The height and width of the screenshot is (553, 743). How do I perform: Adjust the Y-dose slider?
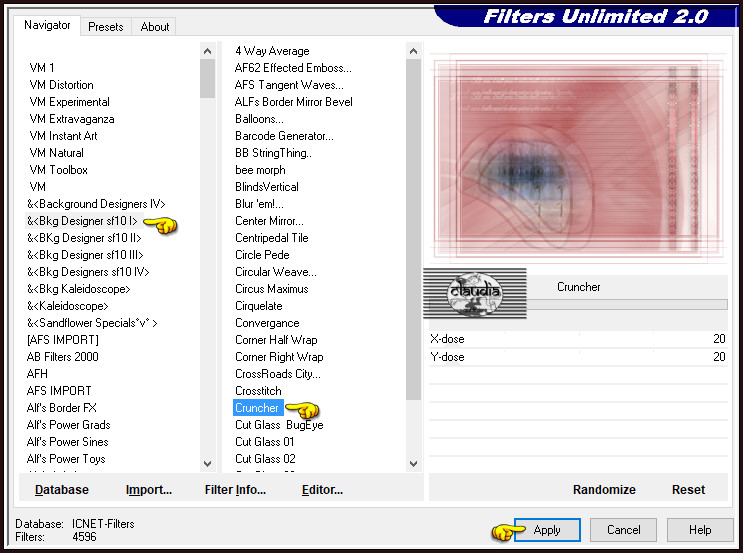point(578,357)
